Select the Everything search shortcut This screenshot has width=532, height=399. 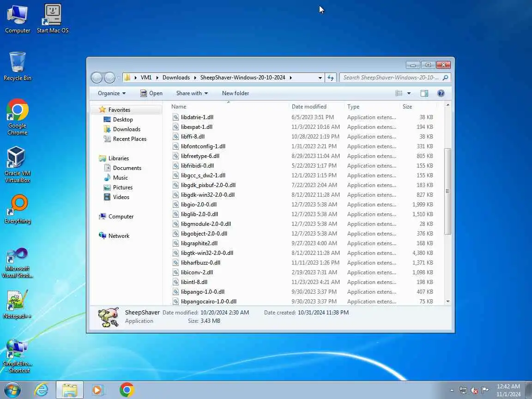point(17,209)
